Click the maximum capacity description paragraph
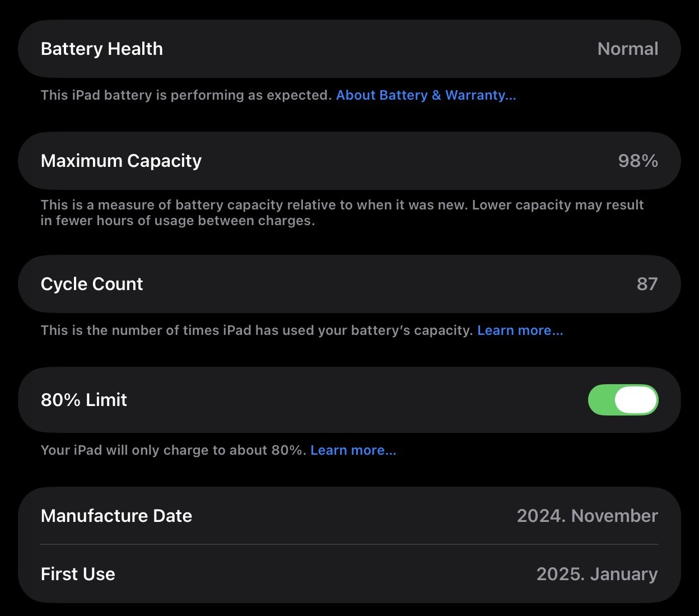Image resolution: width=699 pixels, height=616 pixels. pos(342,213)
